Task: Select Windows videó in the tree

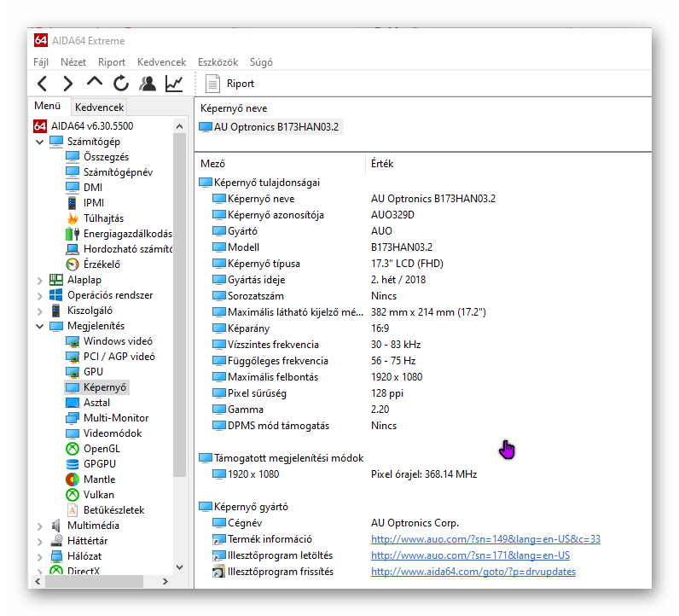Action: [118, 341]
